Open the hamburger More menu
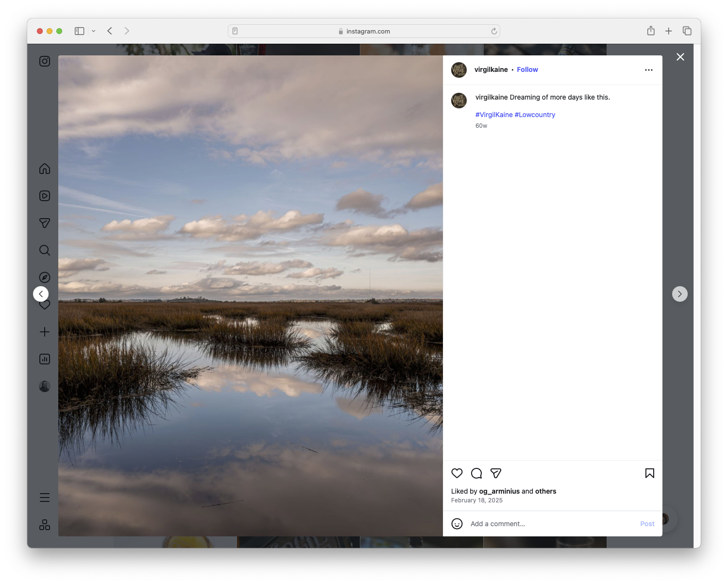This screenshot has width=728, height=584. [x=44, y=497]
